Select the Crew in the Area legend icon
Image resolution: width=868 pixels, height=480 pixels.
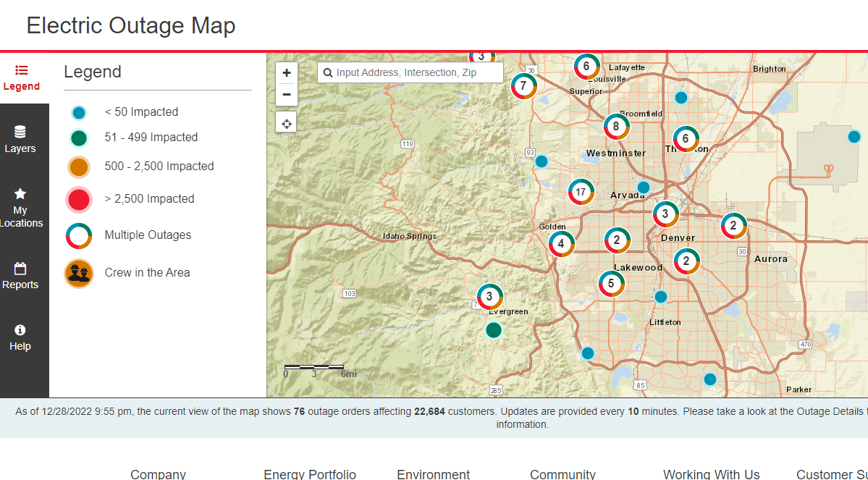78,273
